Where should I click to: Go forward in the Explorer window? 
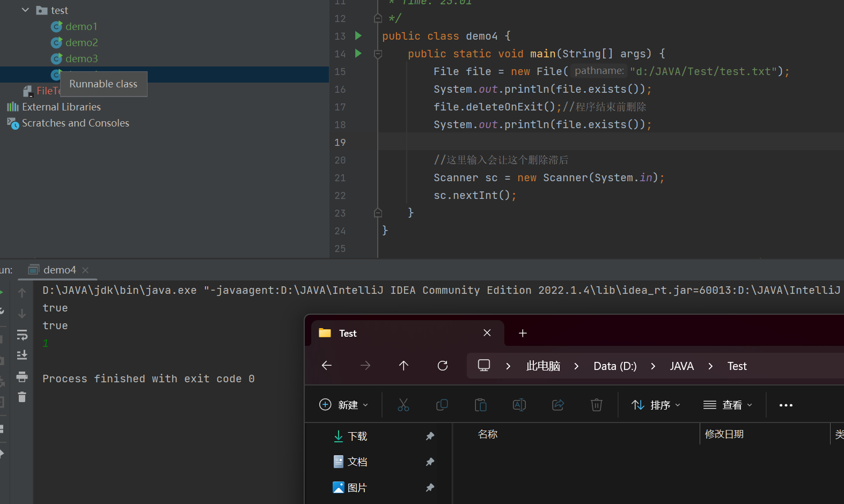[x=365, y=366]
